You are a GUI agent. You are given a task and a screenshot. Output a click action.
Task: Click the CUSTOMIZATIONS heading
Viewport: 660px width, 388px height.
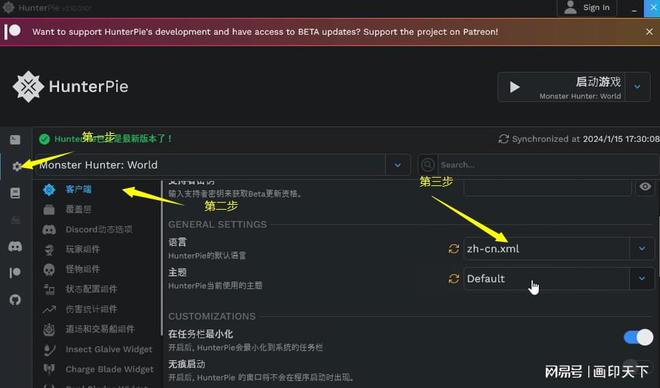[x=212, y=316]
